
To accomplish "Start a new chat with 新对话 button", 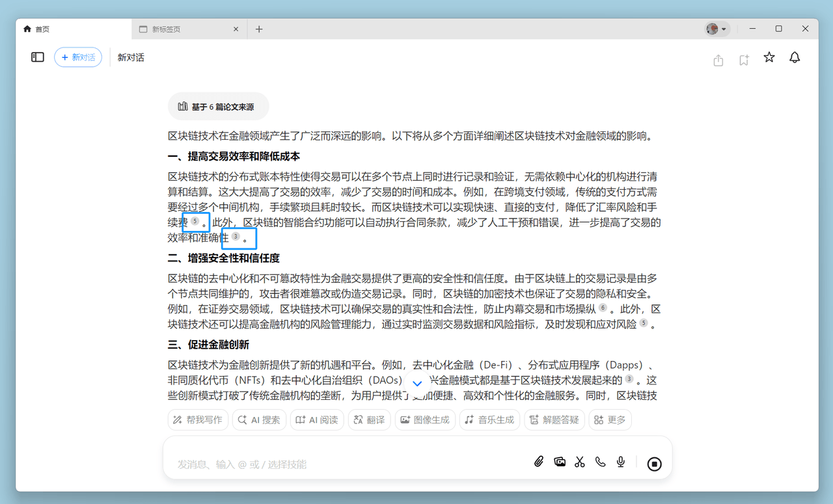I will pyautogui.click(x=78, y=57).
